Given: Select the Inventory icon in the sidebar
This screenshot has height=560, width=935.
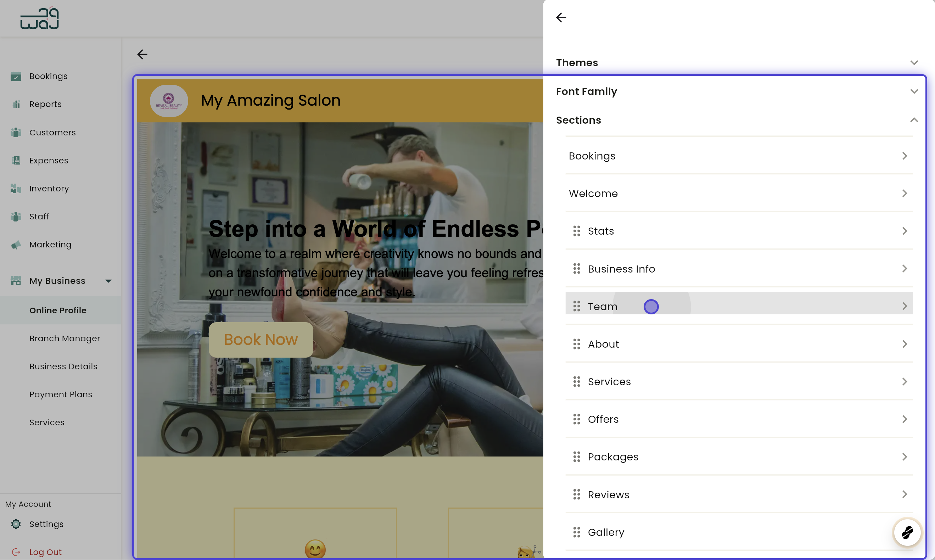Looking at the screenshot, I should click(16, 188).
